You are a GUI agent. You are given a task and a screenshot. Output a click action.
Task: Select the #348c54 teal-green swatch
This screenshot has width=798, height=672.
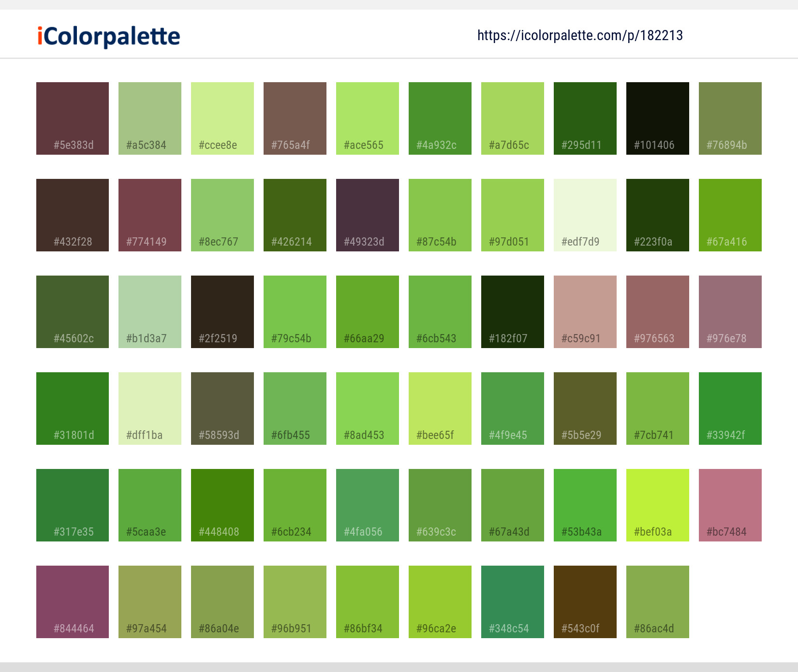tap(513, 602)
